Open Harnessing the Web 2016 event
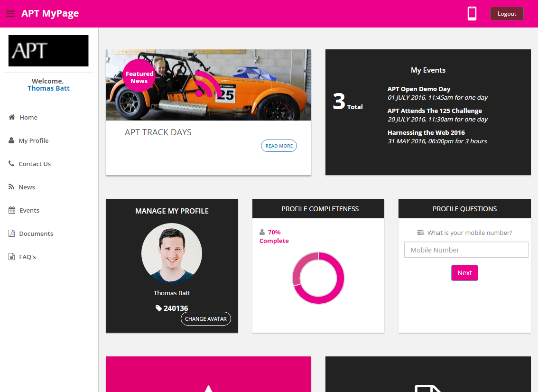 426,132
